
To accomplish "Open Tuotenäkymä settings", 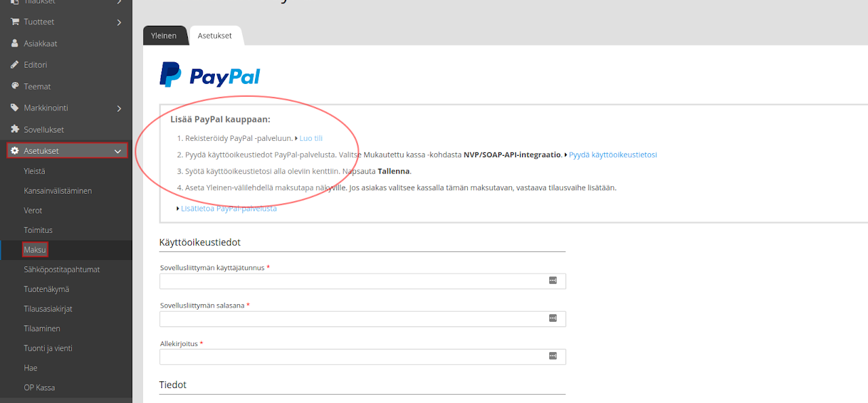I will [x=47, y=289].
